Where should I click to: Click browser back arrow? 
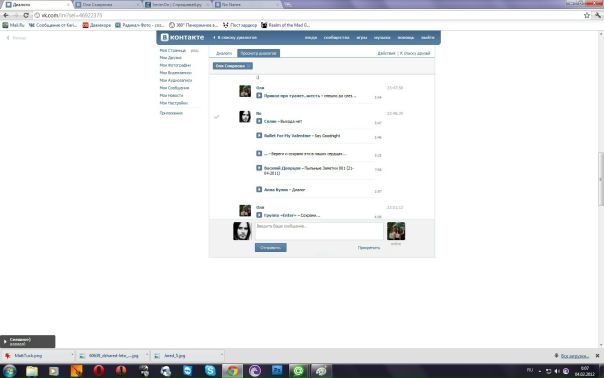click(x=6, y=15)
